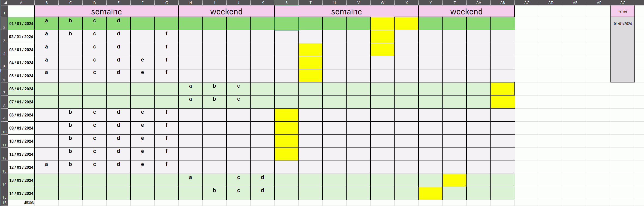The image size is (644, 206).
Task: Select the "b" cell in row 14/01/2024
Action: (214, 193)
